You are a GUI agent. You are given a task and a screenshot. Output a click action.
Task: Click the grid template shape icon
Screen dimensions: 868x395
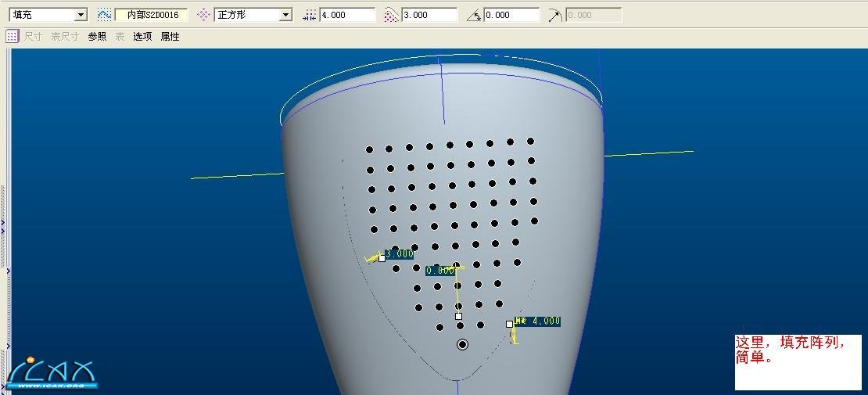[203, 15]
